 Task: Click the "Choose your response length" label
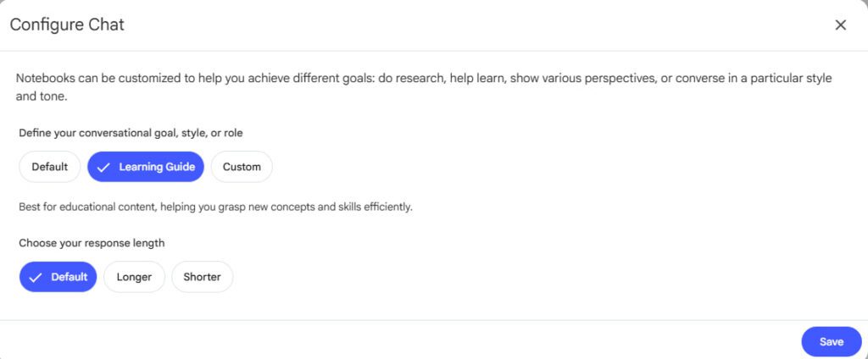pyautogui.click(x=92, y=243)
